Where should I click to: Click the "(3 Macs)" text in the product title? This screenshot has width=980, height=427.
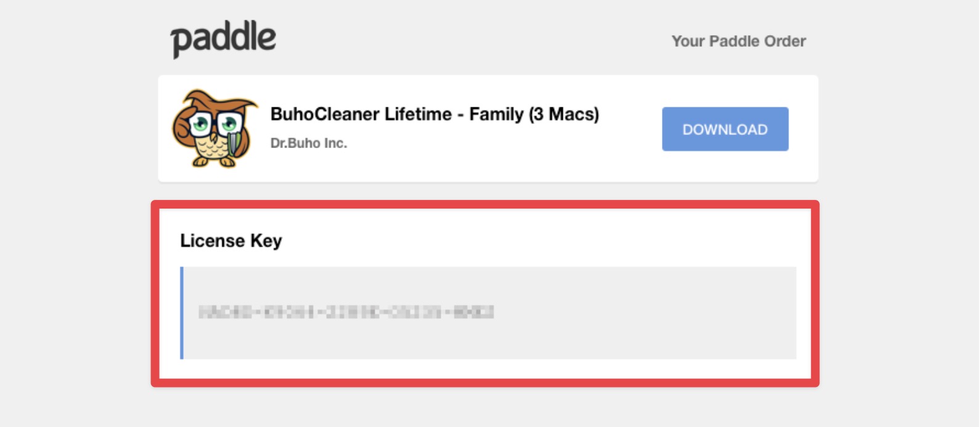coord(564,114)
